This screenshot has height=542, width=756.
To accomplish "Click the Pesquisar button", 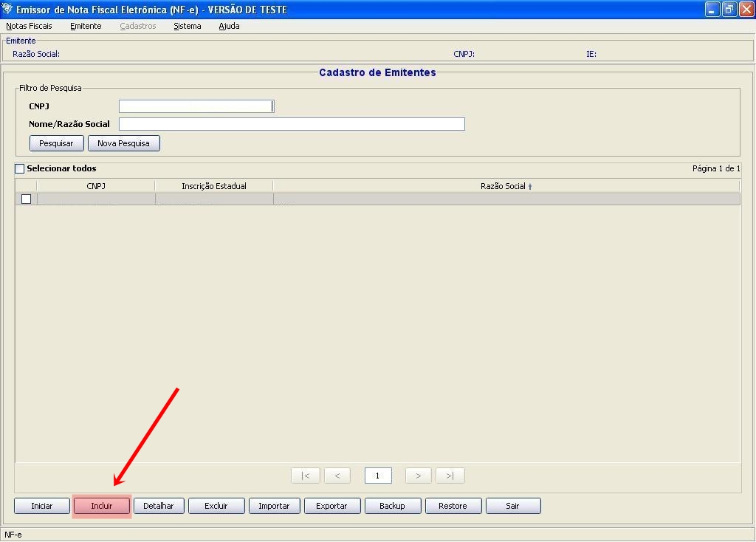I will [x=56, y=143].
